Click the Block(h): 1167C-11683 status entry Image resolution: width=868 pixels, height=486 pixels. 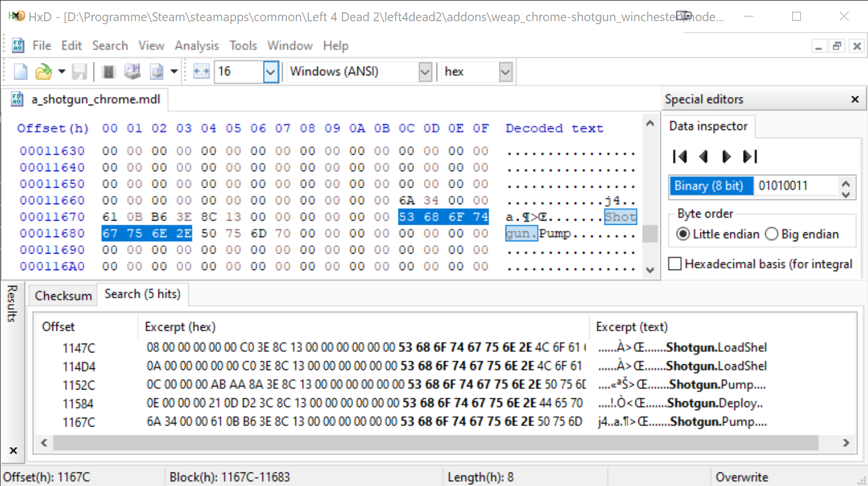(x=230, y=477)
